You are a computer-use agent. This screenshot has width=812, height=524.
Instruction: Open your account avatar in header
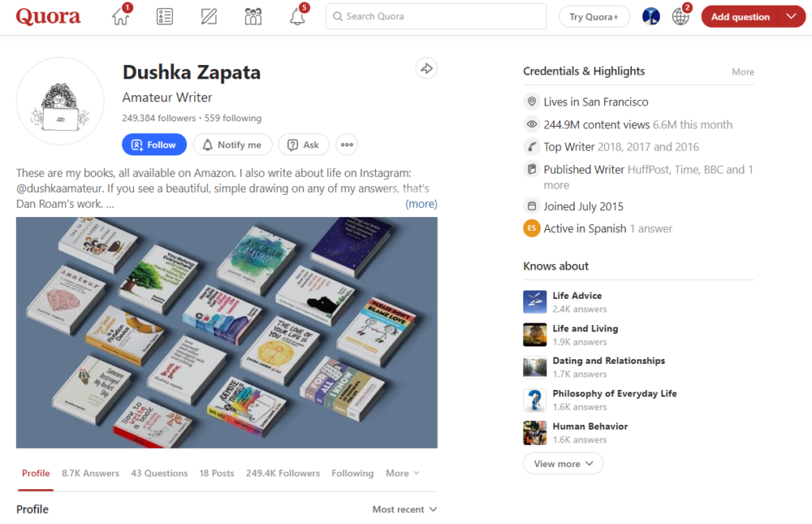point(651,17)
